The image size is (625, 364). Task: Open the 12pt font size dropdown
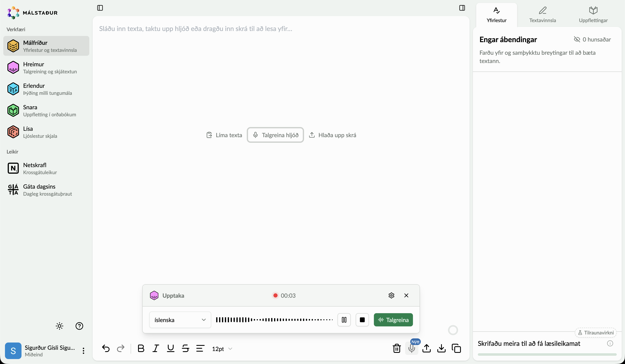[x=222, y=349]
